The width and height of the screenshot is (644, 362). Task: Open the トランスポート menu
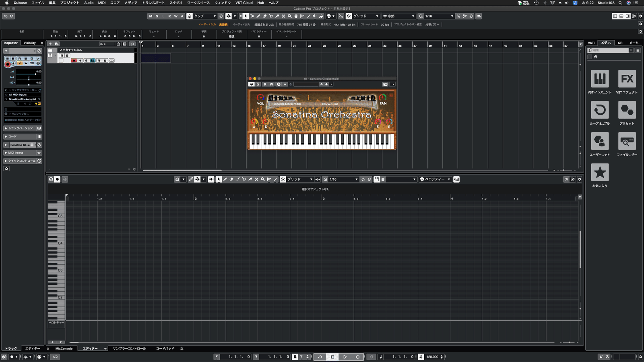pos(153,3)
